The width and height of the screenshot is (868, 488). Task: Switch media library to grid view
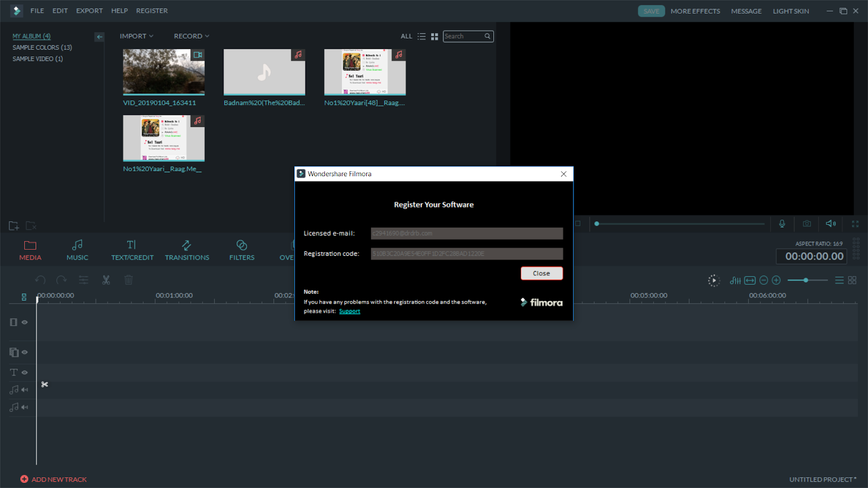coord(435,36)
